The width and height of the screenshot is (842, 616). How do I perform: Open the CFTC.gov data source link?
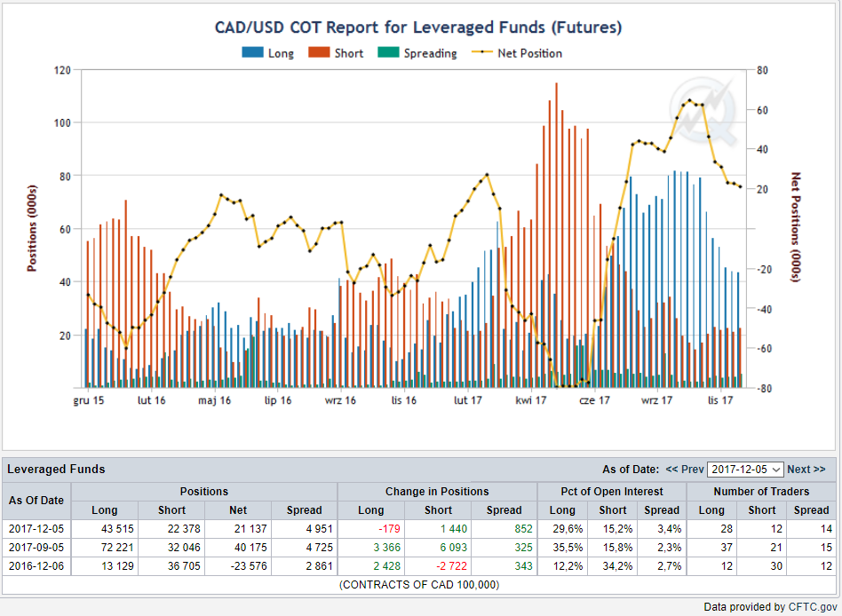(812, 607)
